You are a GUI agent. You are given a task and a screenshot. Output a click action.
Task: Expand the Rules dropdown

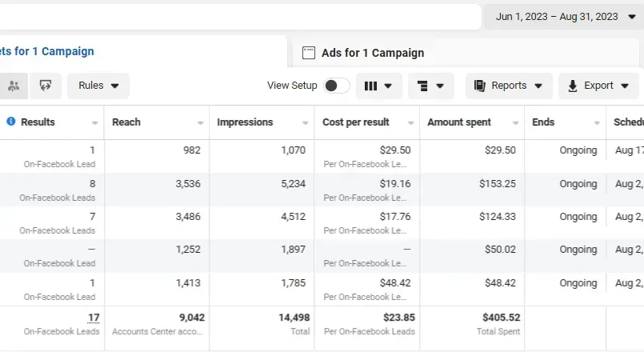click(x=98, y=86)
